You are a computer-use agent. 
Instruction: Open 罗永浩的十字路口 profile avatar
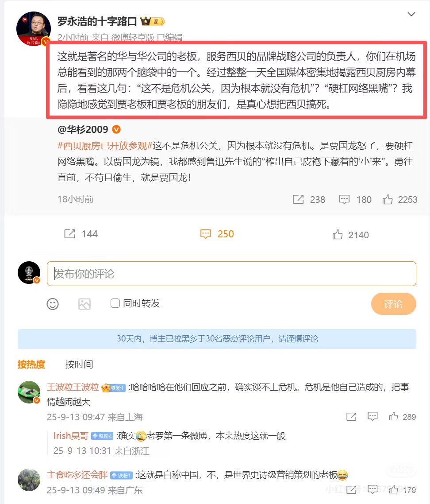(x=33, y=29)
